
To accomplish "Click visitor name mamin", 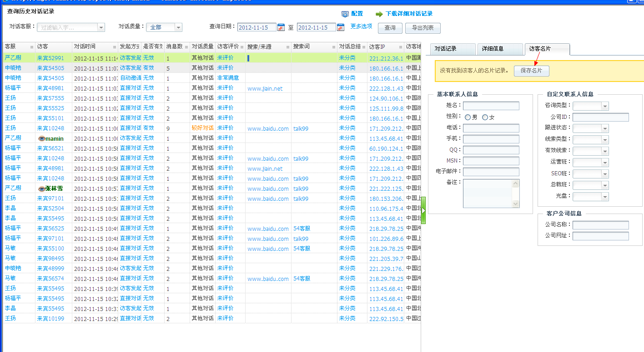I will (x=55, y=138).
